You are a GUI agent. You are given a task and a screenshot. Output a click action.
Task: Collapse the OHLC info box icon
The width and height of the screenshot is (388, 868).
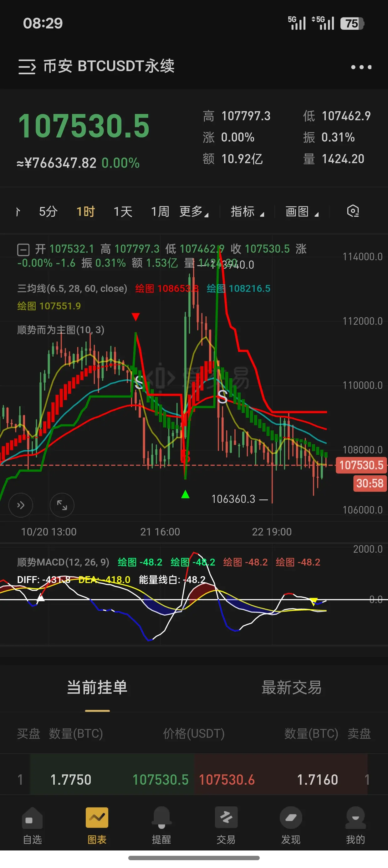point(23,250)
